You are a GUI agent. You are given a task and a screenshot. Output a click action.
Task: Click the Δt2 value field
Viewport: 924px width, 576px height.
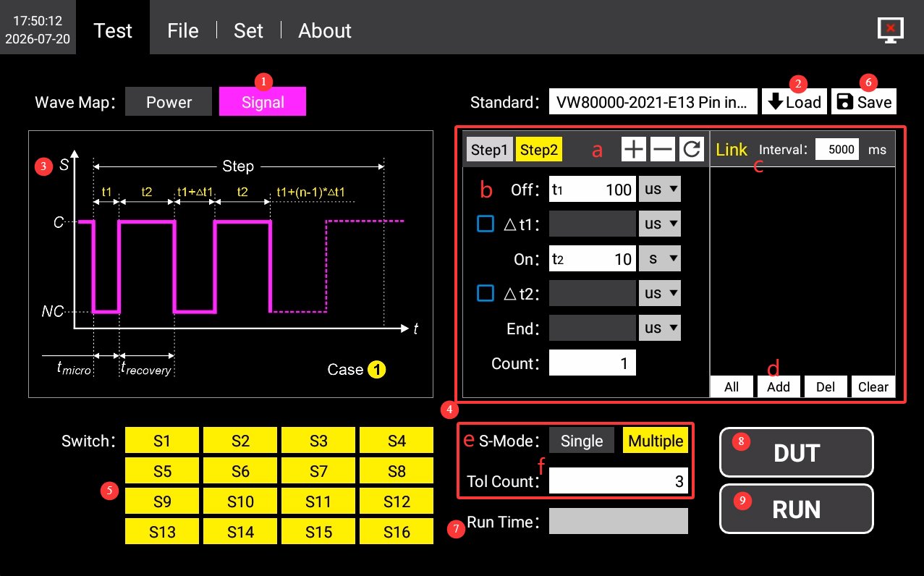(593, 293)
